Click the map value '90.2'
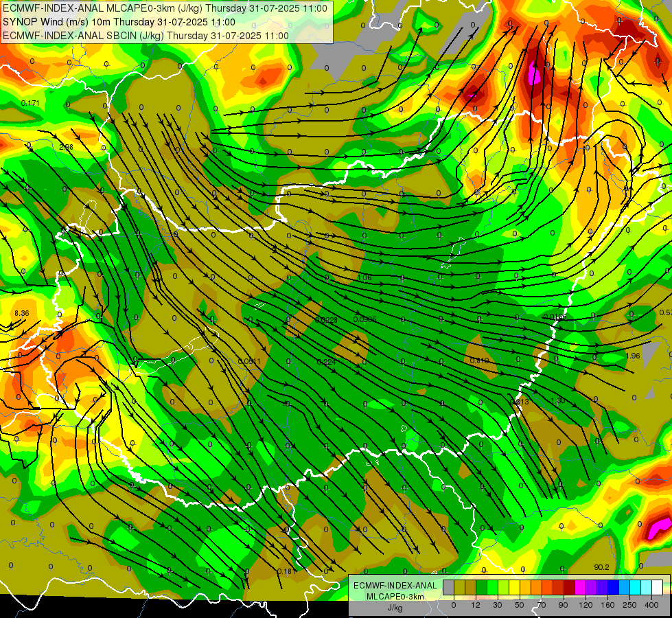The height and width of the screenshot is (618, 672). point(602,567)
